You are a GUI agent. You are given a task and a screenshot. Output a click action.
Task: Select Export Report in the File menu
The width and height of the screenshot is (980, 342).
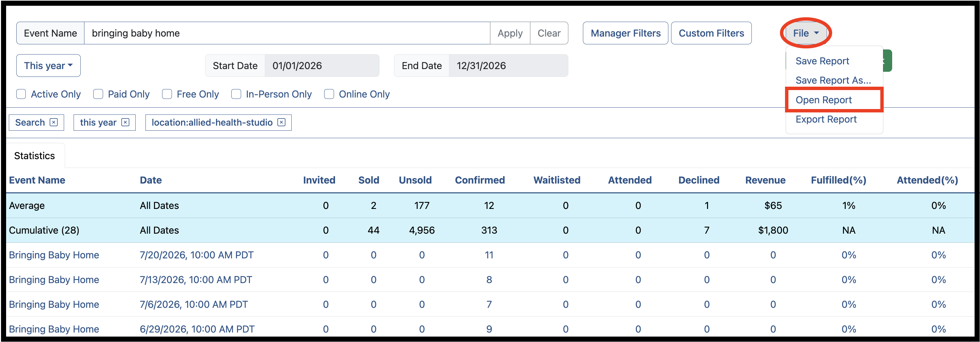826,119
